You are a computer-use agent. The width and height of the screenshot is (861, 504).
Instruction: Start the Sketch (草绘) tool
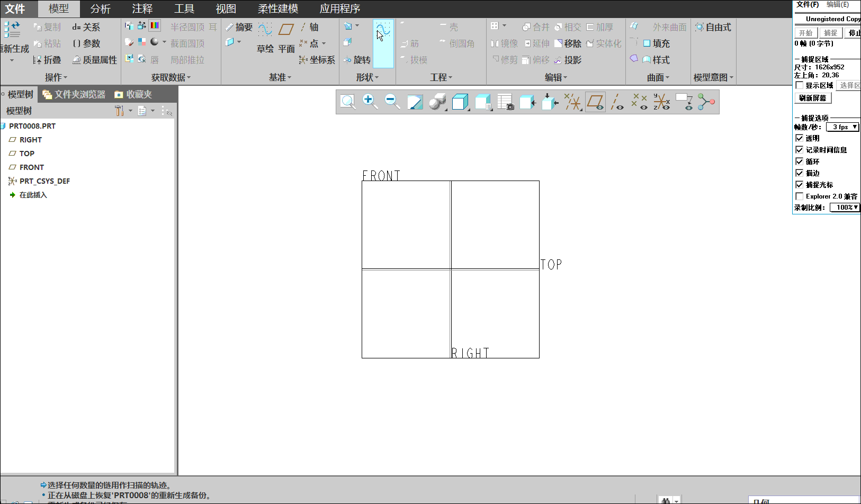[265, 37]
